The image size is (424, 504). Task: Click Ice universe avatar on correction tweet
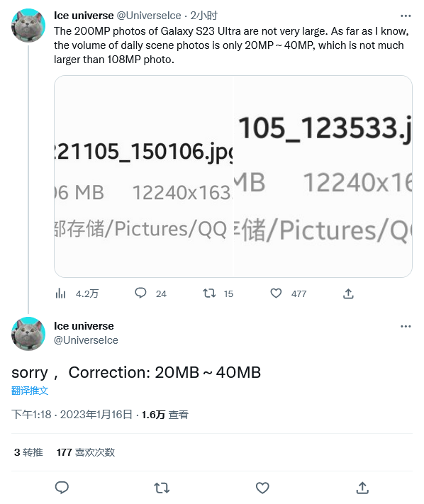tap(28, 334)
